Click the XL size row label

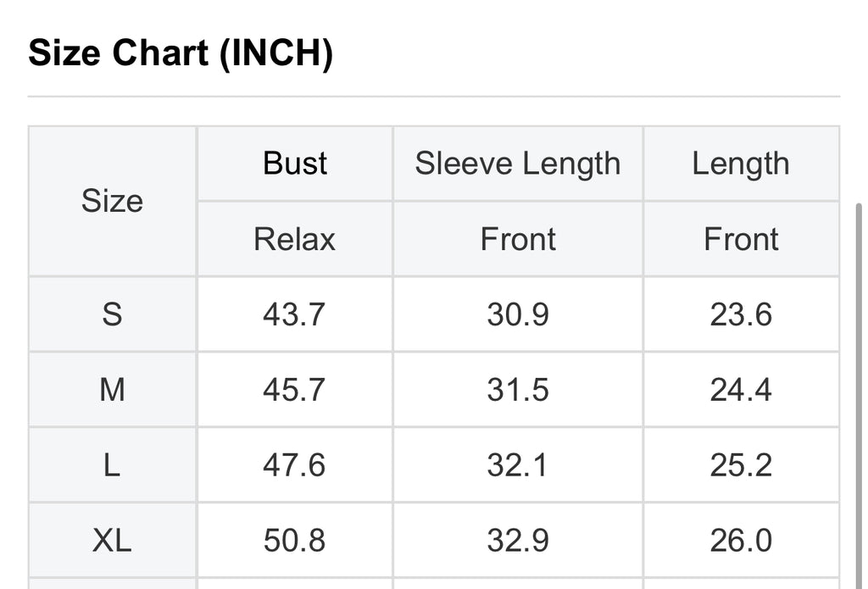click(x=113, y=541)
